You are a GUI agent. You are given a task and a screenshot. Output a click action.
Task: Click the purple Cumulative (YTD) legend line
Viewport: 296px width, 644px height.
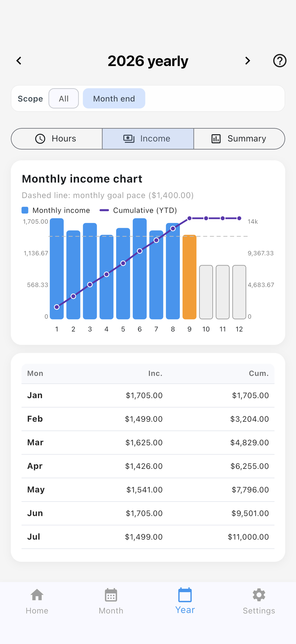click(x=104, y=210)
